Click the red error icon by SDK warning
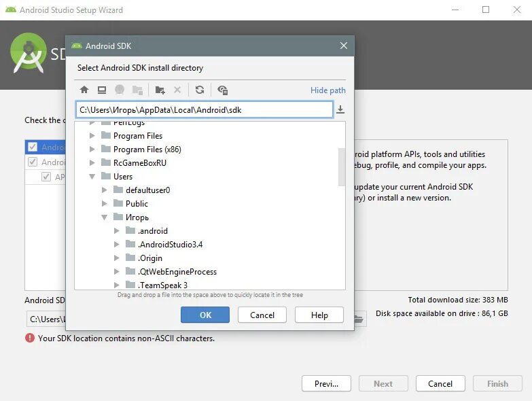Image resolution: width=532 pixels, height=401 pixels. (x=30, y=338)
